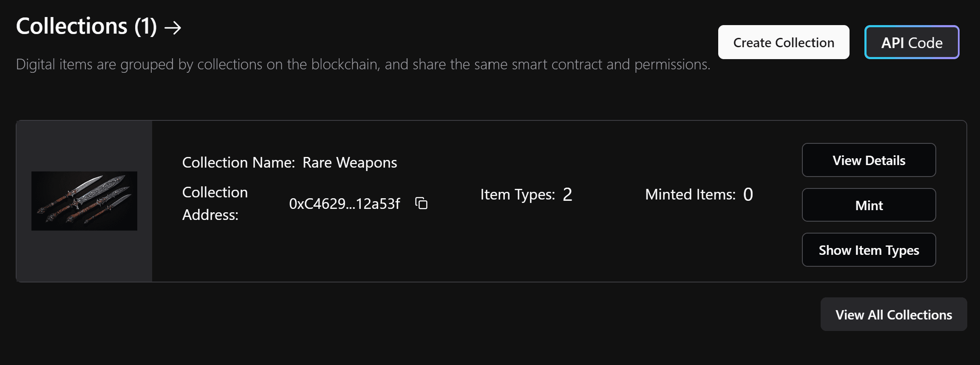Select the Rare Weapons collection name
This screenshot has height=365, width=980.
pos(349,163)
